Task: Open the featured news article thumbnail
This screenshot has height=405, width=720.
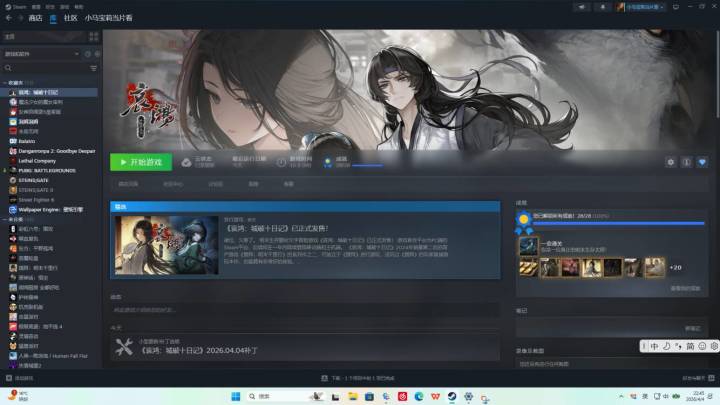Action: click(167, 245)
